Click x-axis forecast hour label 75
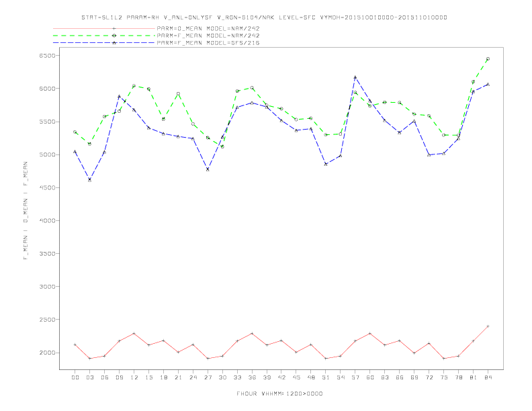 click(444, 377)
